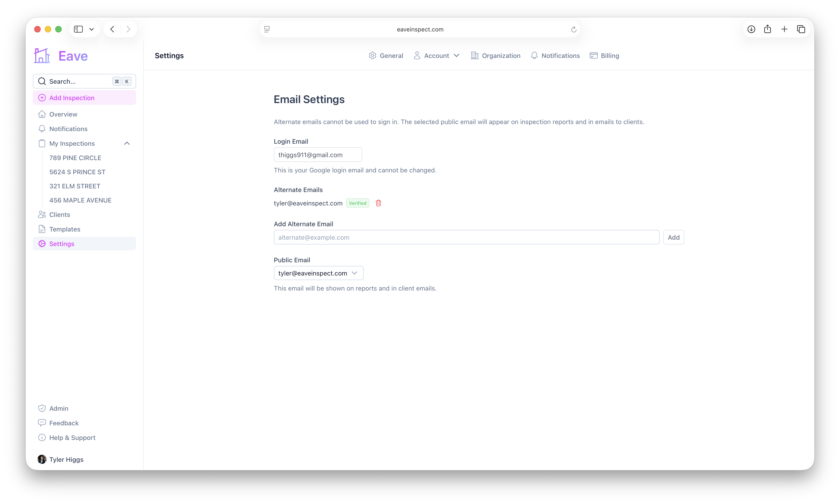
Task: Click the Eave house logo icon
Action: (x=42, y=55)
